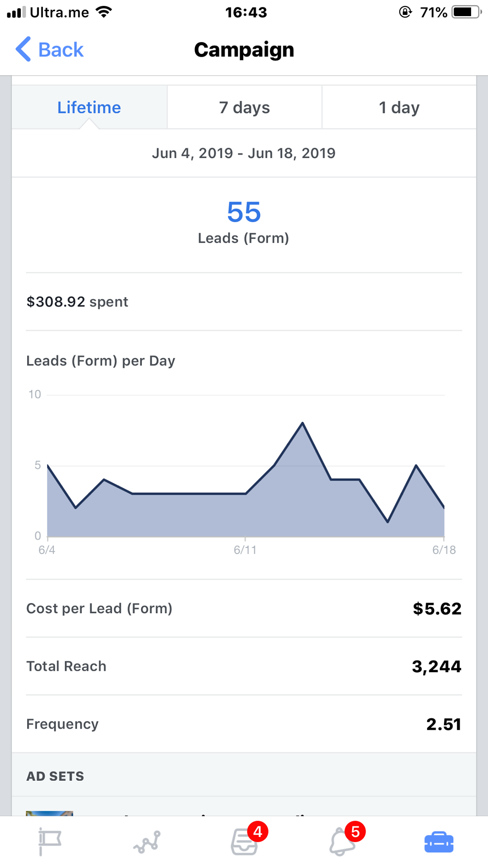The height and width of the screenshot is (868, 488).
Task: Open the ad set thumbnail image
Action: tap(49, 813)
